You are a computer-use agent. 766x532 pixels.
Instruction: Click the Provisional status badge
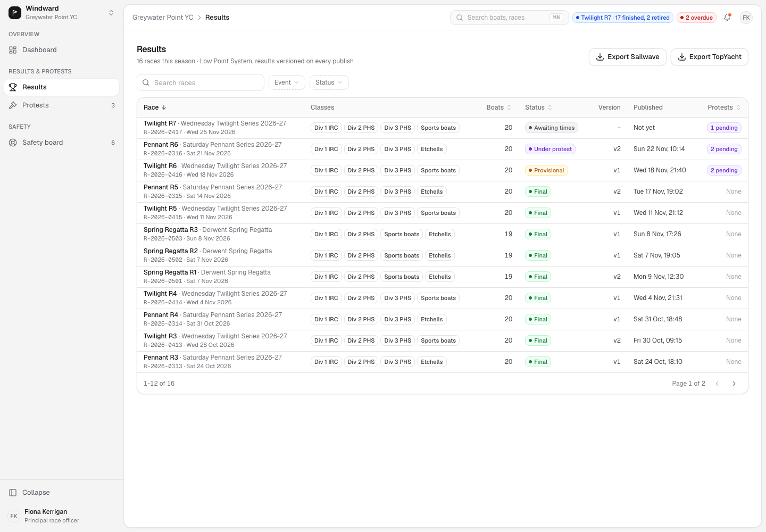pyautogui.click(x=546, y=170)
